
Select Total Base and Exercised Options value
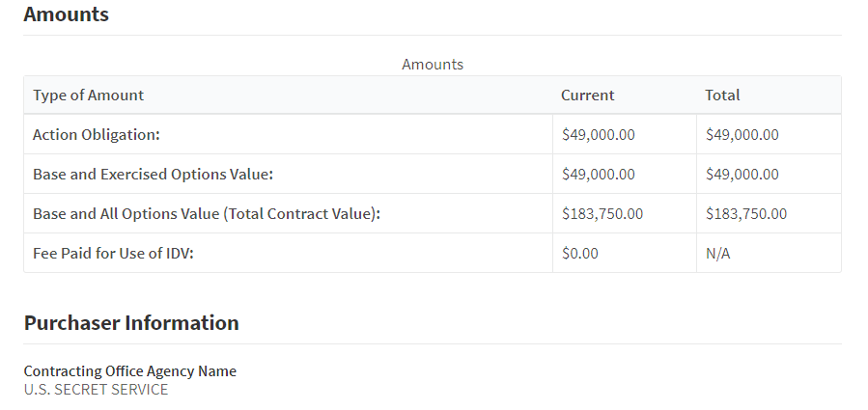tap(742, 175)
